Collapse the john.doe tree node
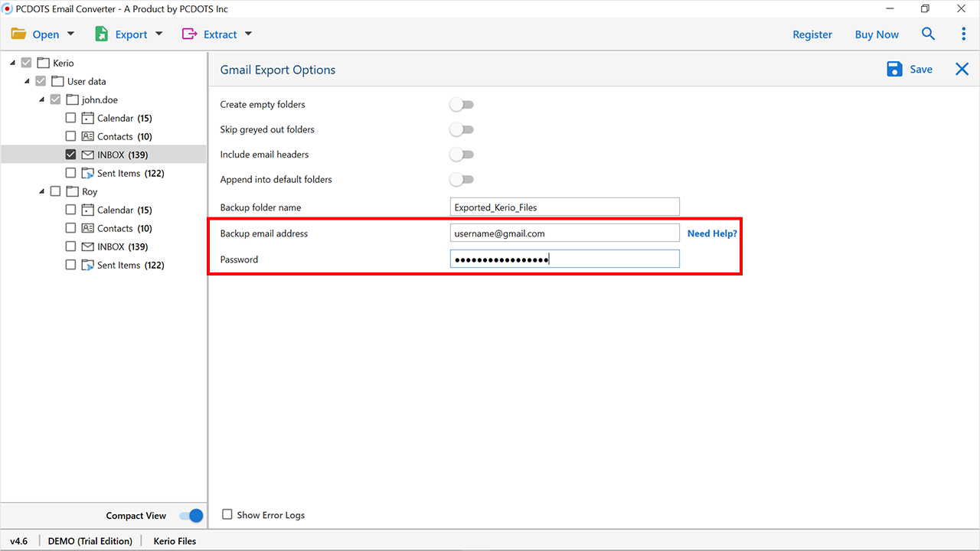This screenshot has width=980, height=551. [x=42, y=99]
